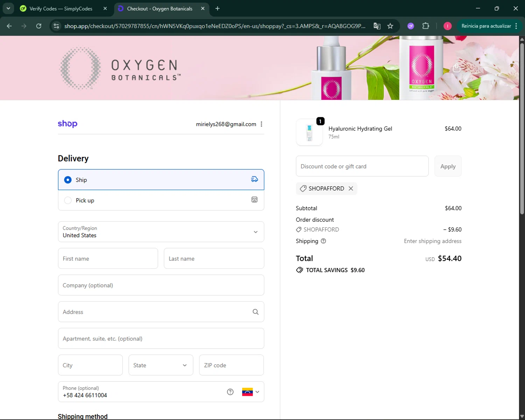Click 'Enter shipping address' text
This screenshot has height=420, width=525.
click(433, 241)
